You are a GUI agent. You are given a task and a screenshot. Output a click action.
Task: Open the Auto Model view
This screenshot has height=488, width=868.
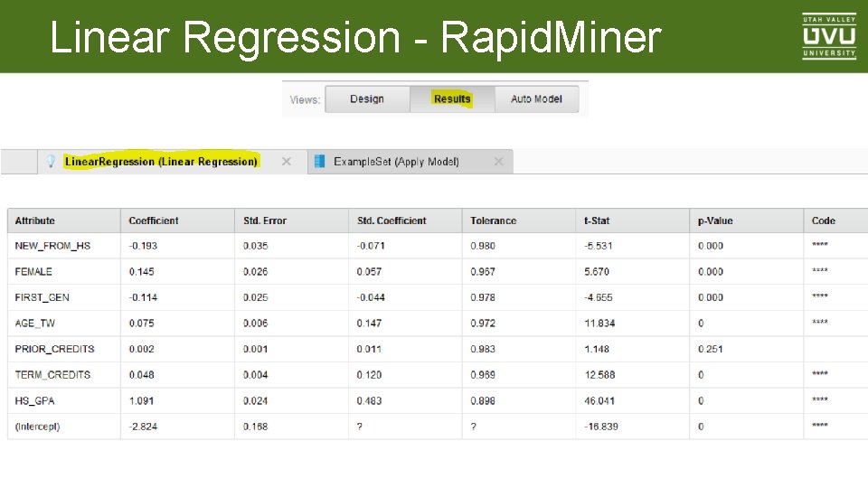pyautogui.click(x=536, y=99)
